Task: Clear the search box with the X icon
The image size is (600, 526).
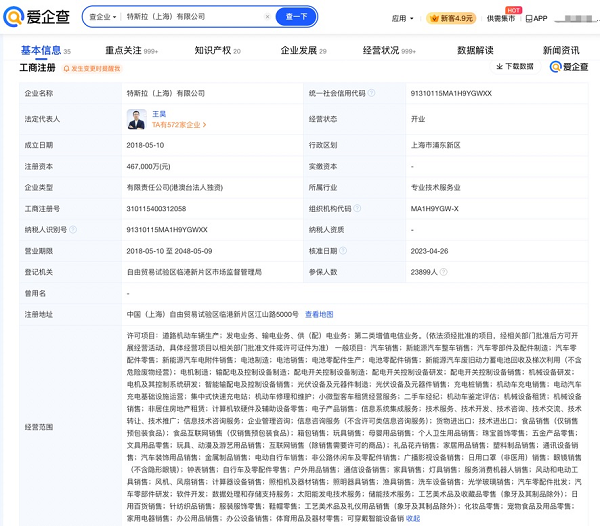Action: pyautogui.click(x=267, y=16)
